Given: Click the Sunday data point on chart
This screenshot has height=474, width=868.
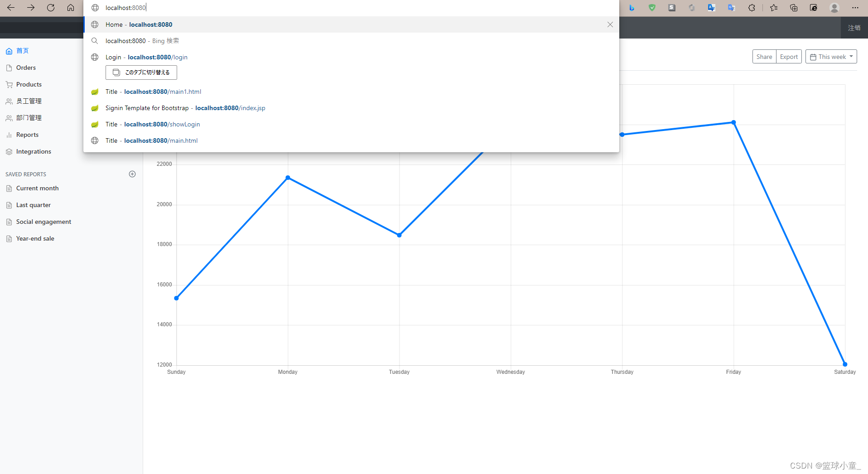Looking at the screenshot, I should click(176, 298).
